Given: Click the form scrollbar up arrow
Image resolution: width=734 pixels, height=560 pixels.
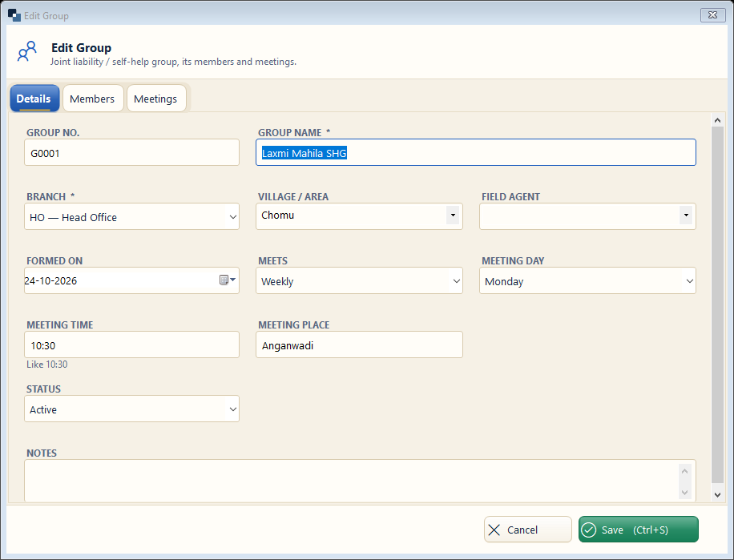Looking at the screenshot, I should pos(717,120).
